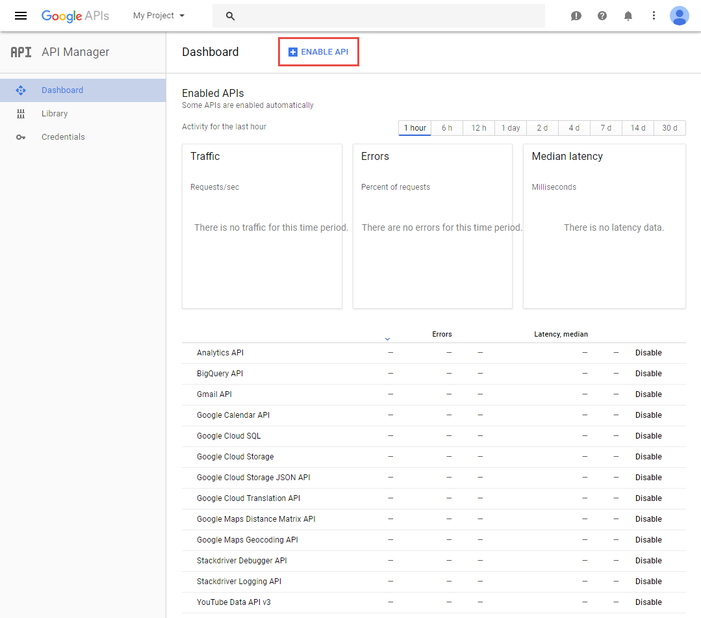
Task: Open the send feedback icon
Action: point(576,16)
